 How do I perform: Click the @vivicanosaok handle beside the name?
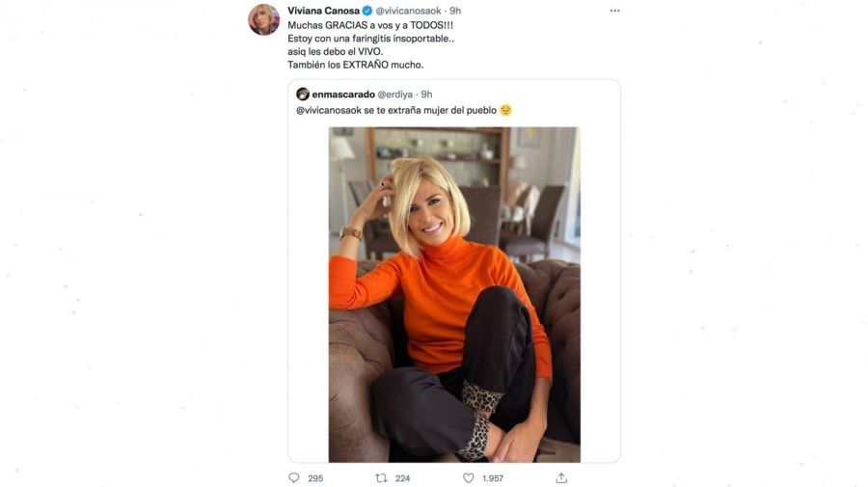click(x=410, y=12)
